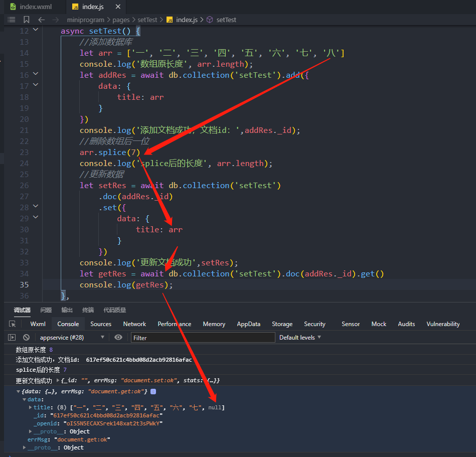Navigate back with the left arrow icon
This screenshot has width=476, height=457.
point(42,20)
